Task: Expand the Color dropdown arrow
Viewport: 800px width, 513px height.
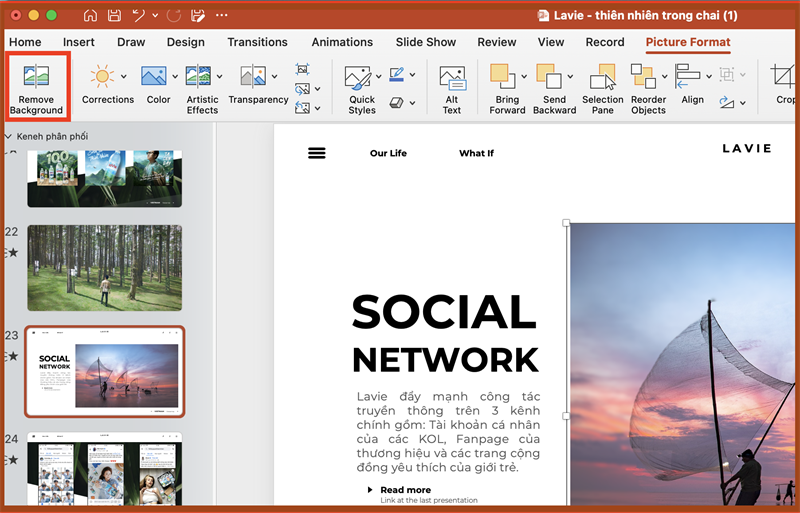Action: pyautogui.click(x=175, y=76)
